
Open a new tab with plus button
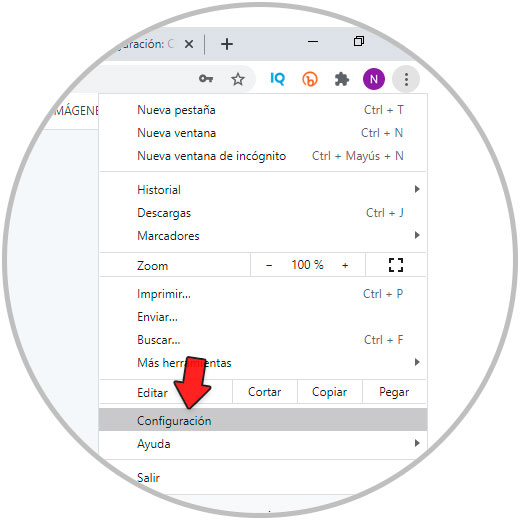(227, 44)
